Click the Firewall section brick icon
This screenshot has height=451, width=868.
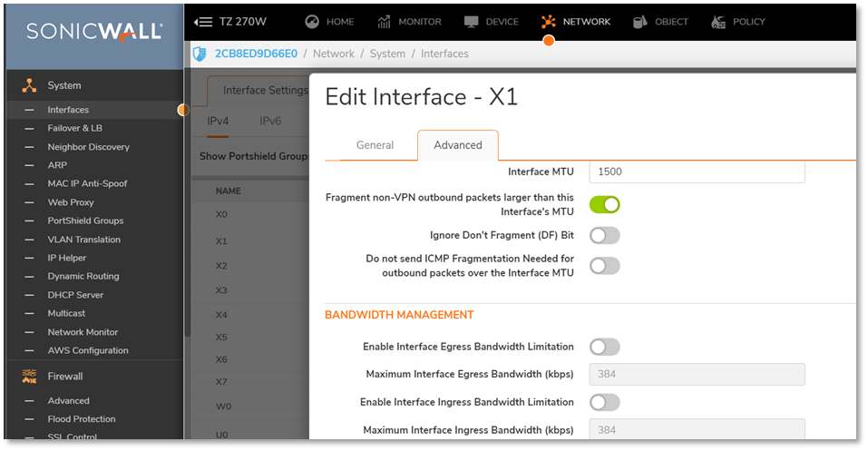coord(29,377)
